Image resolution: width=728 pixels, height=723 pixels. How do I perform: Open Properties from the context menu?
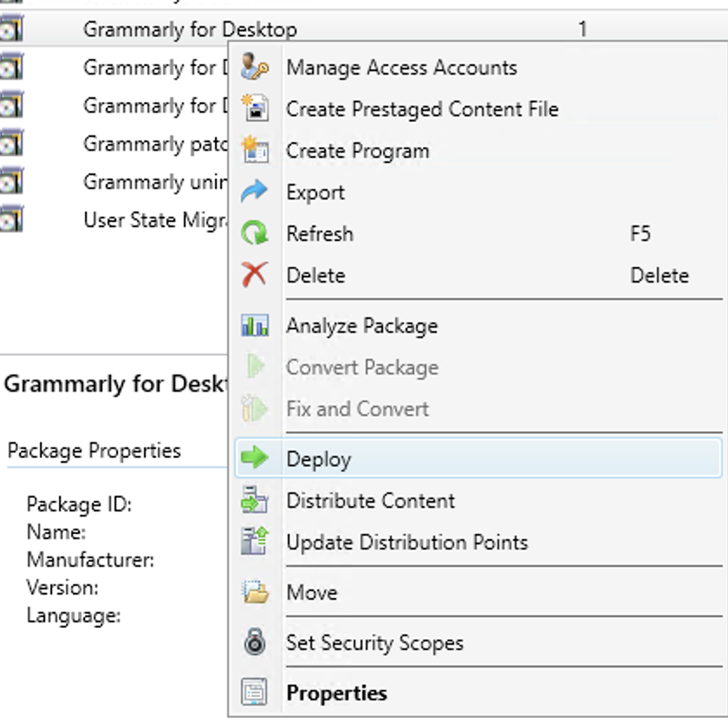point(336,694)
